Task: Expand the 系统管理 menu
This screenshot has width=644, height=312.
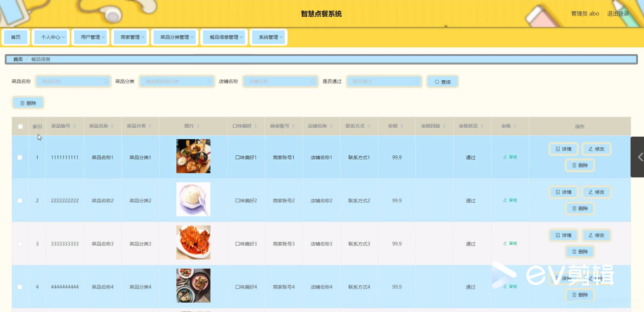Action: [x=269, y=37]
